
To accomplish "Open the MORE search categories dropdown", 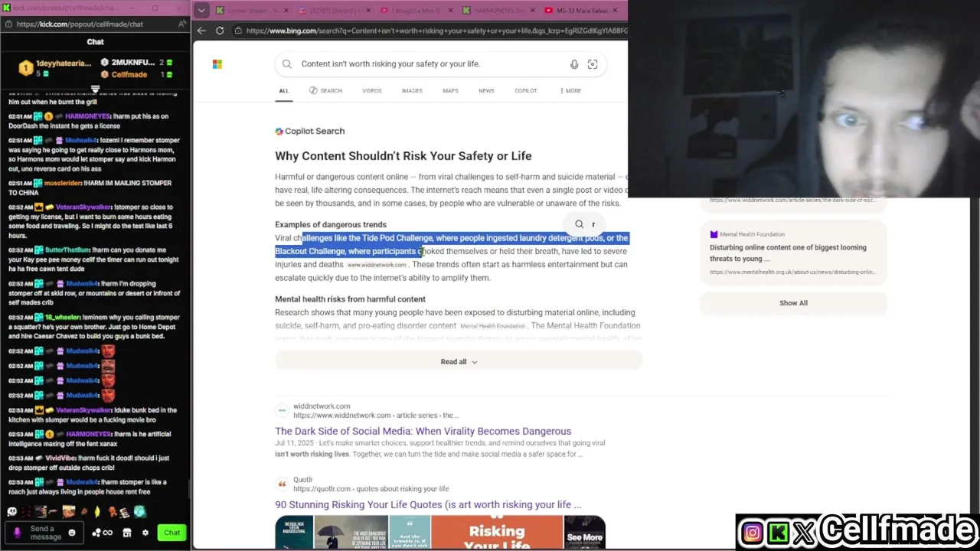I will coord(570,91).
